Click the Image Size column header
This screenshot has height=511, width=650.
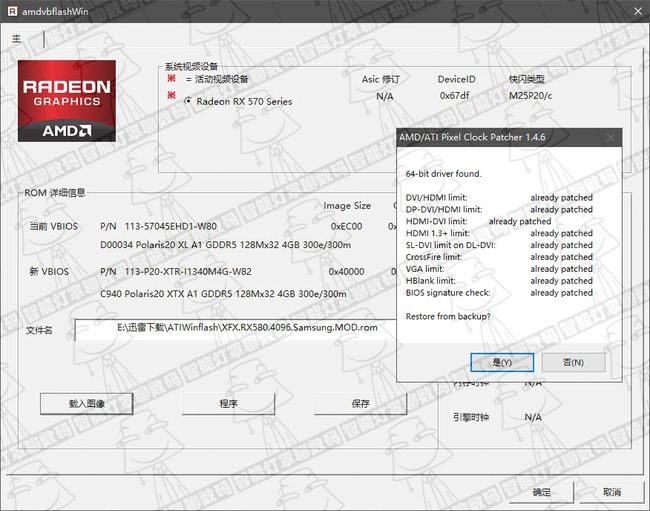347,206
